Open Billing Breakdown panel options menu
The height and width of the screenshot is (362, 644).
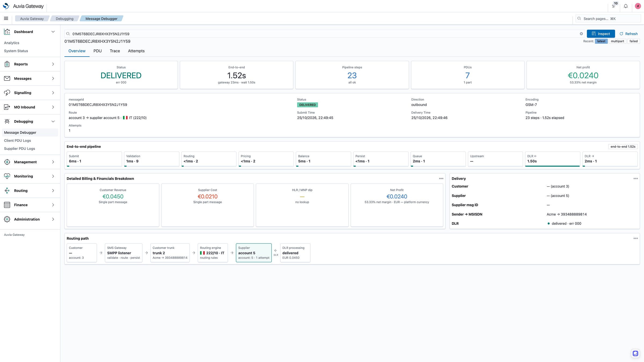(441, 179)
